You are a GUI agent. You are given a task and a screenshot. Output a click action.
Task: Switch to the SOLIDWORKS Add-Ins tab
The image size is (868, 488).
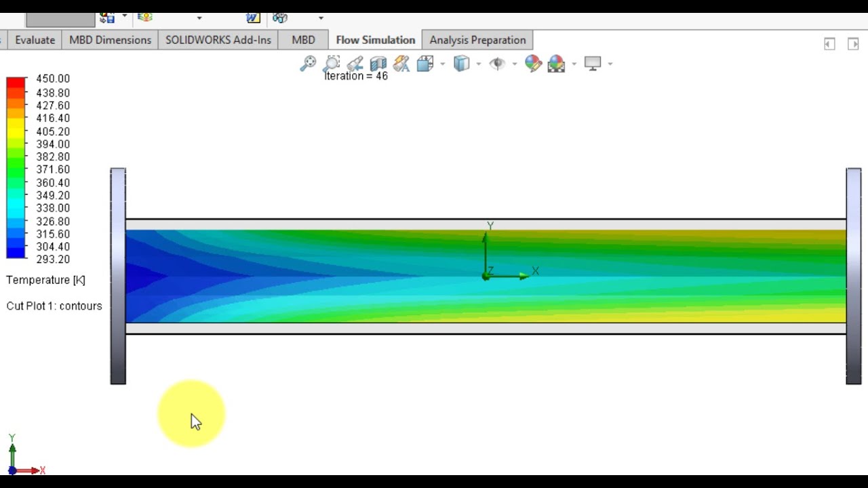tap(218, 40)
